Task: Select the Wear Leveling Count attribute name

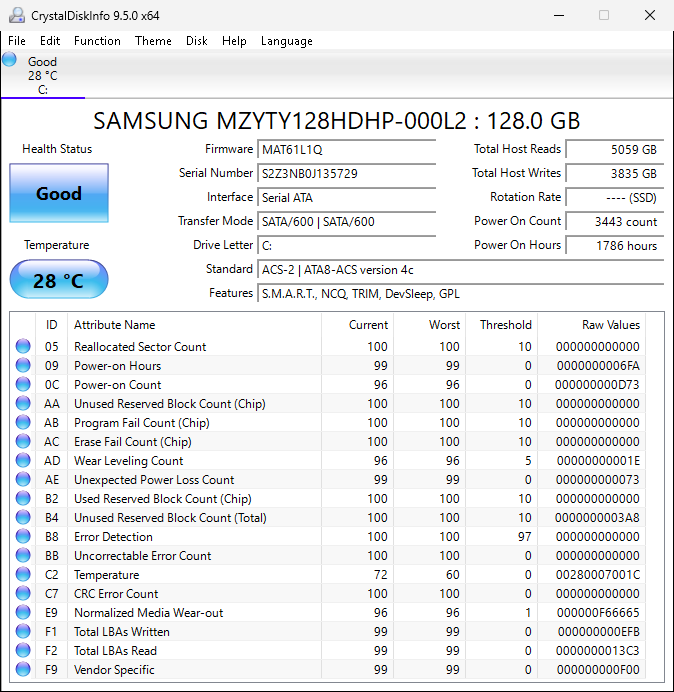Action: pyautogui.click(x=128, y=461)
